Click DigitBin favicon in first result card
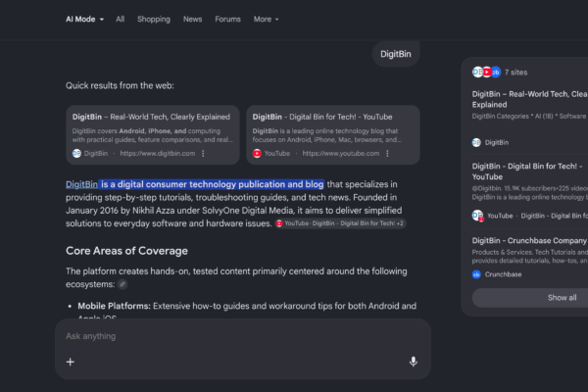Viewport: 588px width, 392px height. coord(76,154)
